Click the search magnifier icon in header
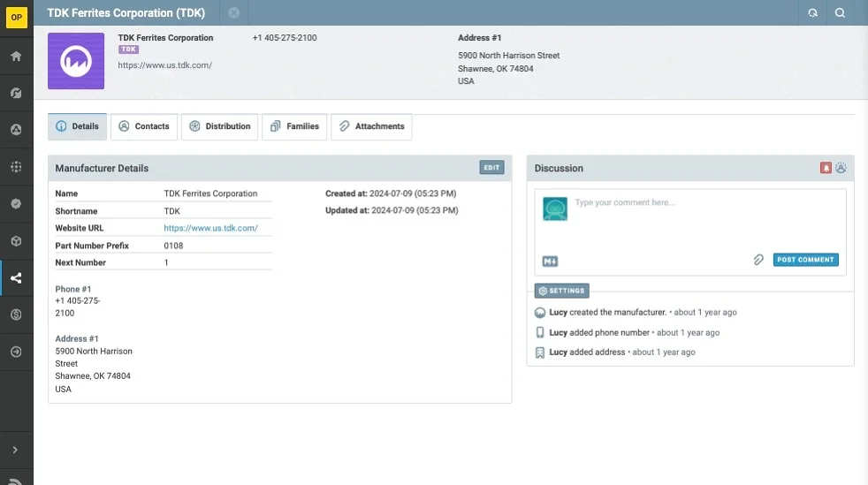This screenshot has height=485, width=868. pos(840,13)
